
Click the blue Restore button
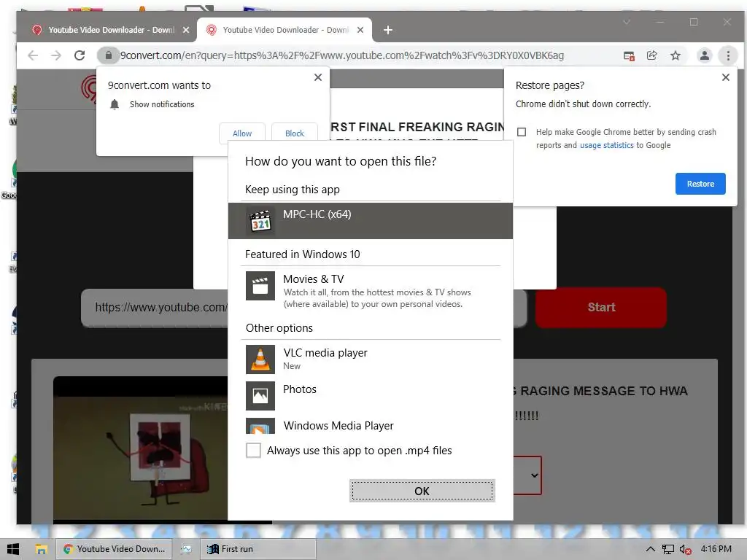click(x=700, y=184)
